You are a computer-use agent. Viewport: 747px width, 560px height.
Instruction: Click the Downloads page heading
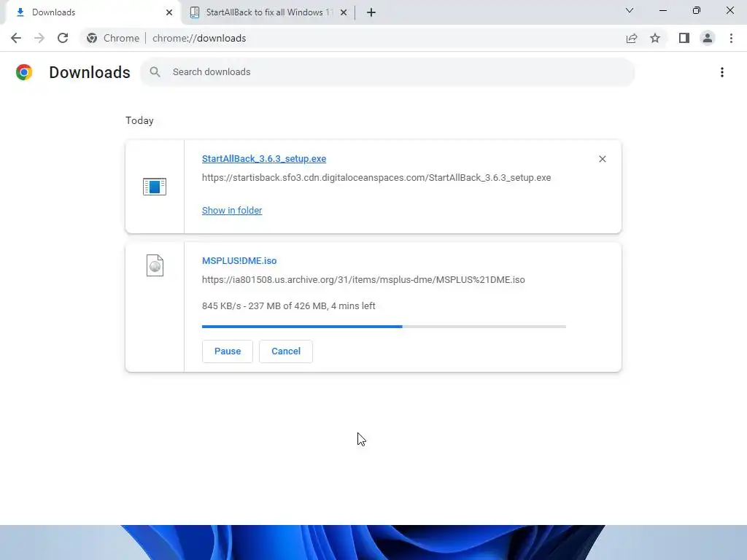tap(90, 72)
